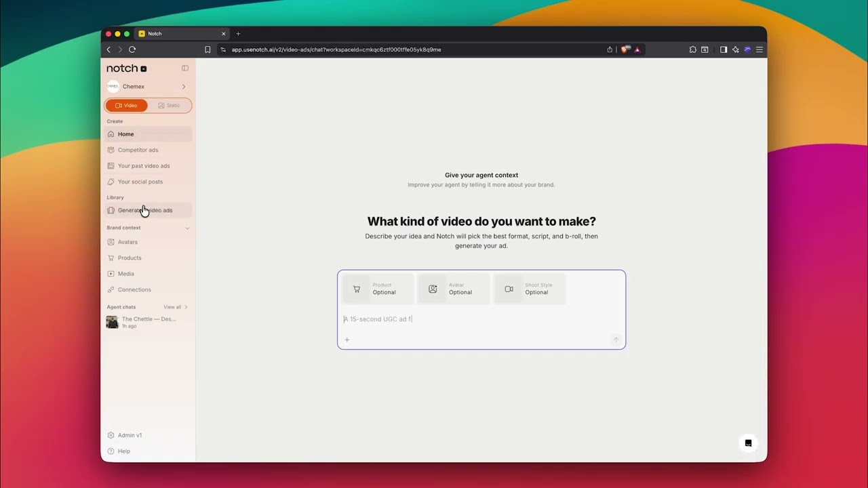Focus the video idea text field
This screenshot has height=488, width=868.
(x=481, y=319)
